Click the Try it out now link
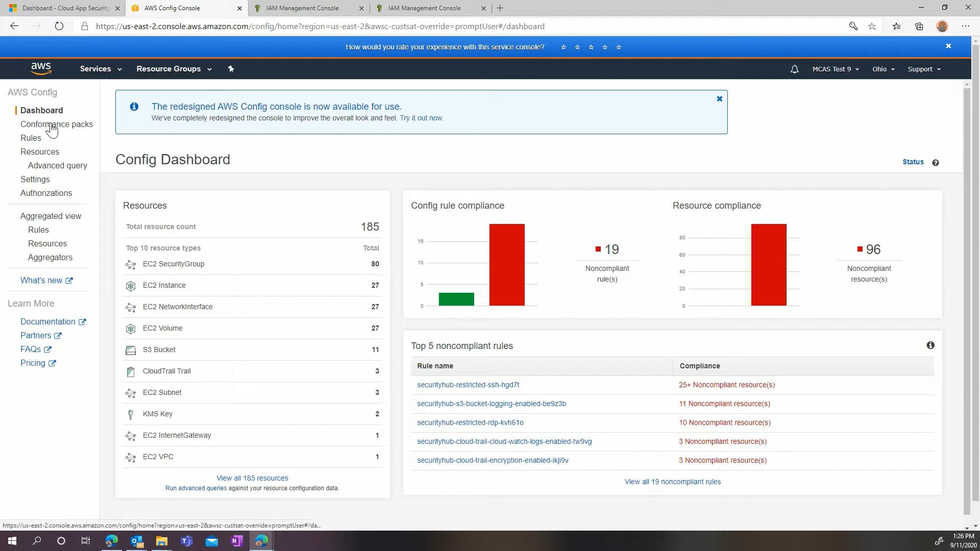Image resolution: width=980 pixels, height=551 pixels. click(x=421, y=118)
